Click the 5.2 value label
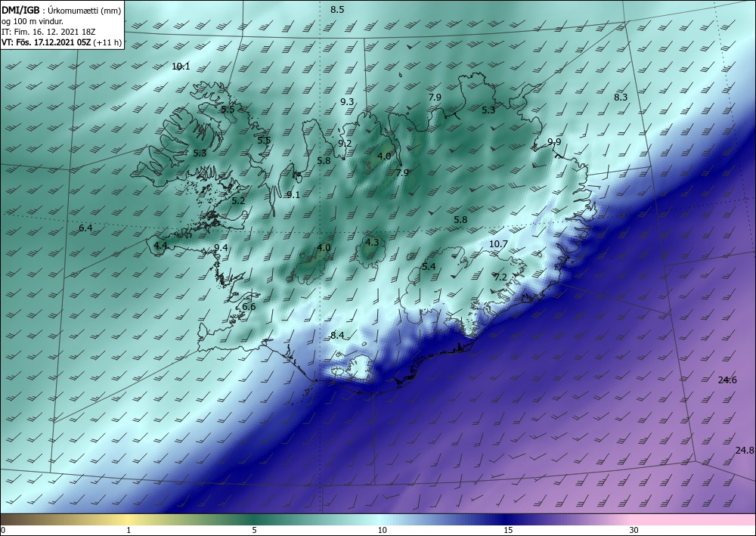The image size is (756, 536). tap(238, 201)
